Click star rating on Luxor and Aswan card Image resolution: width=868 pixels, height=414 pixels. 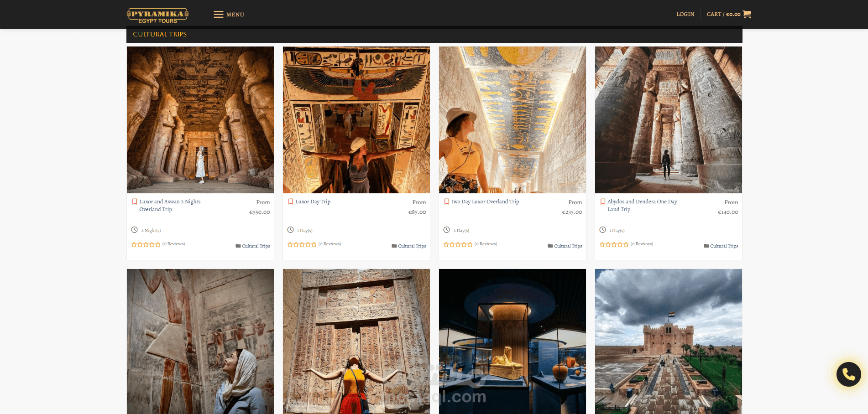[x=146, y=244]
